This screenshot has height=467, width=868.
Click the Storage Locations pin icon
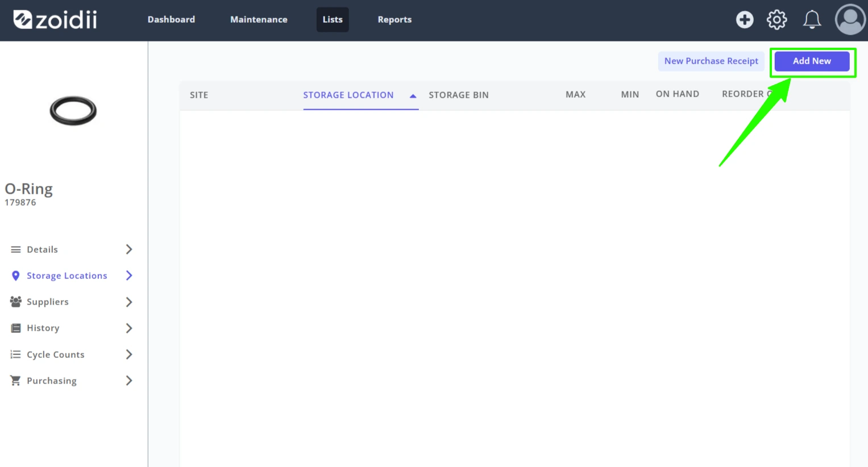tap(16, 276)
